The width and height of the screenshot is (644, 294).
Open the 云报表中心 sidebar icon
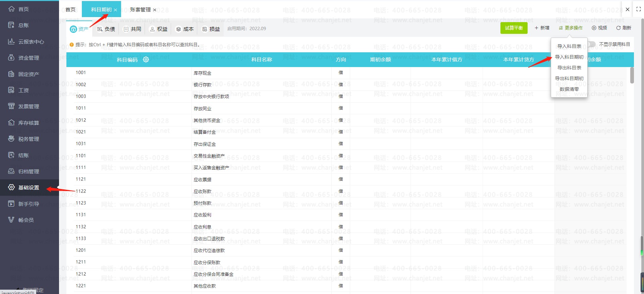(x=11, y=42)
